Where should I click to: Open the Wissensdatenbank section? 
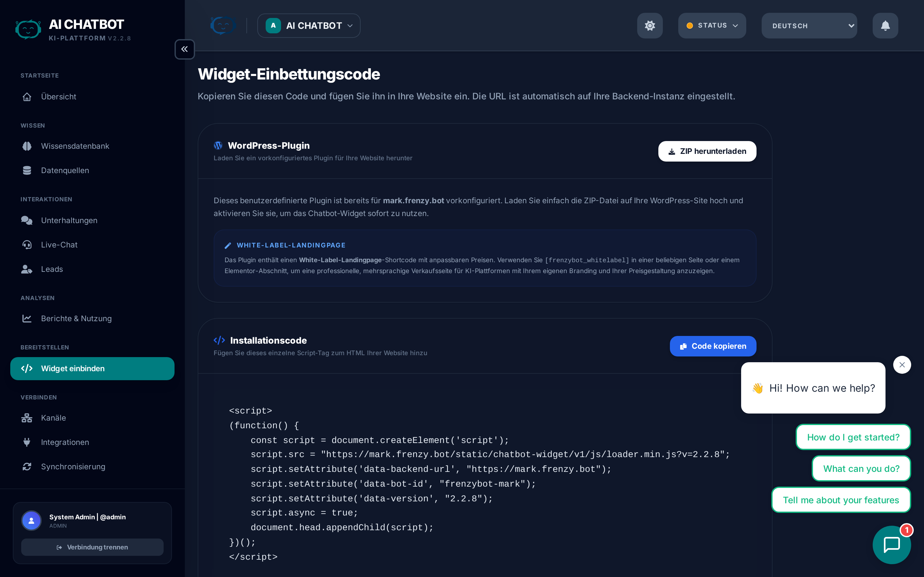(x=75, y=146)
